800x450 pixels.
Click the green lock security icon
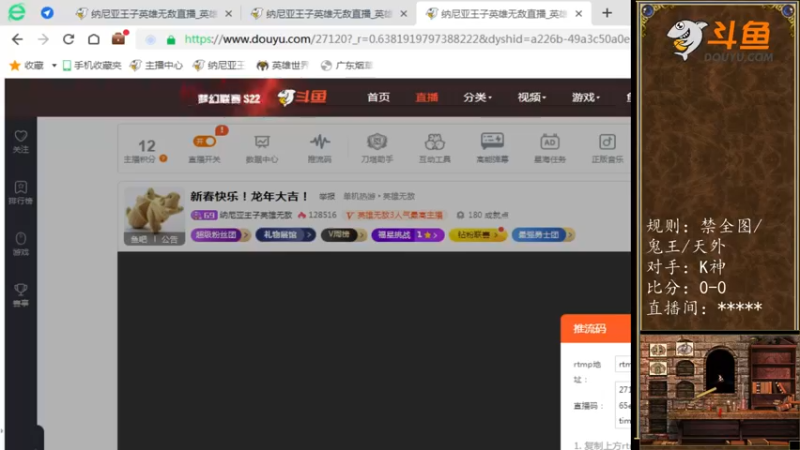click(x=171, y=40)
